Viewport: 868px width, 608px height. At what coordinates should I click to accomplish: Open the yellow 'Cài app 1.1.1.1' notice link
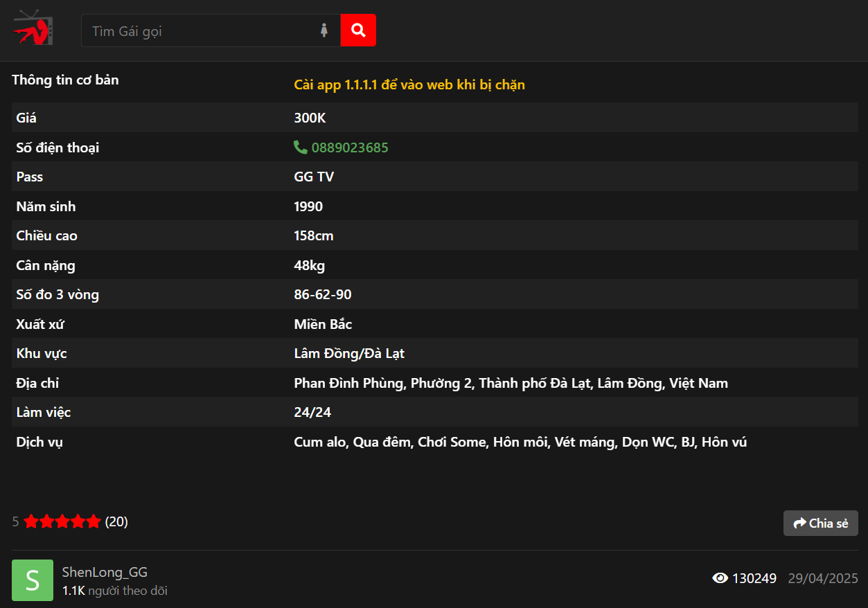tap(409, 85)
